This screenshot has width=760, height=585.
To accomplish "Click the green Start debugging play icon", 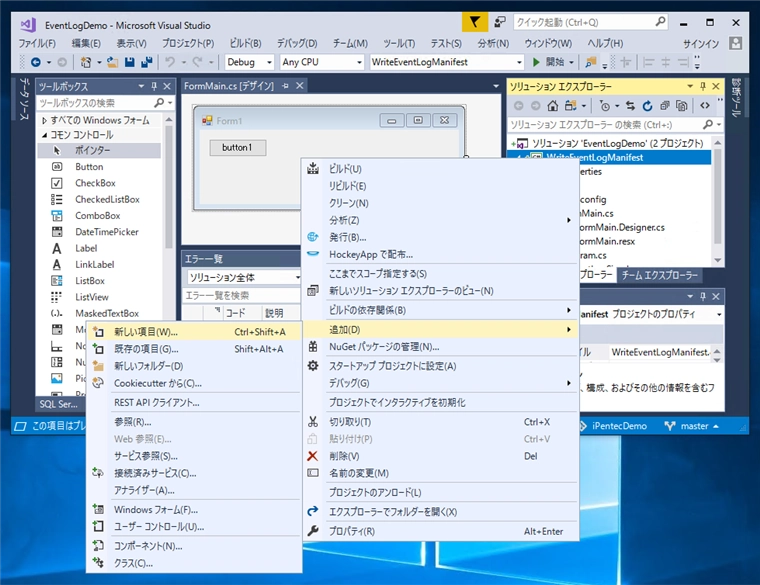I will coord(536,62).
